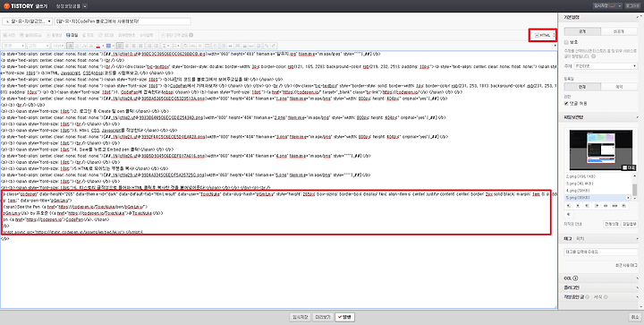
Task: Toggle 대표 checkbox on thumbnail
Action: point(624,167)
